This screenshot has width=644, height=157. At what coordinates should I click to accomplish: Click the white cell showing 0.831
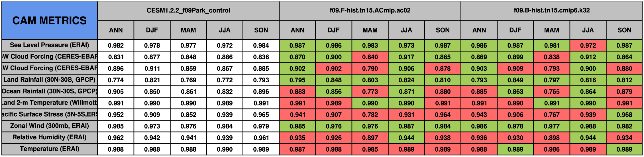(116, 57)
